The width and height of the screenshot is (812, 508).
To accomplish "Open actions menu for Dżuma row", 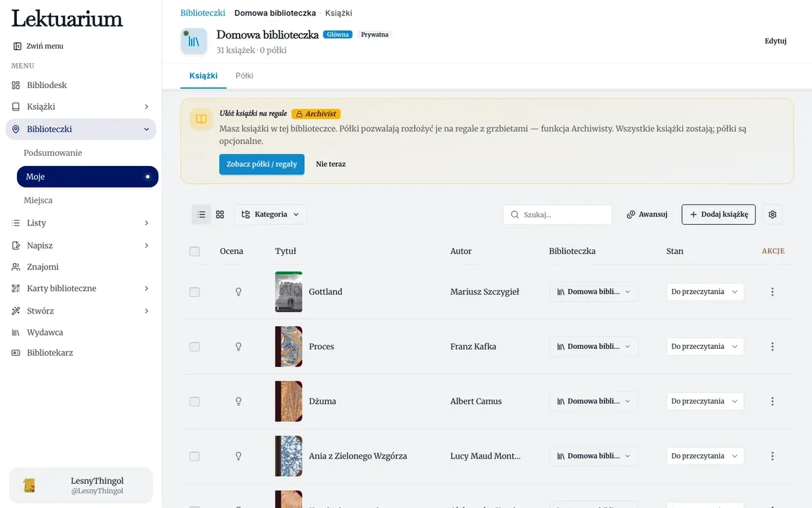I will [772, 402].
